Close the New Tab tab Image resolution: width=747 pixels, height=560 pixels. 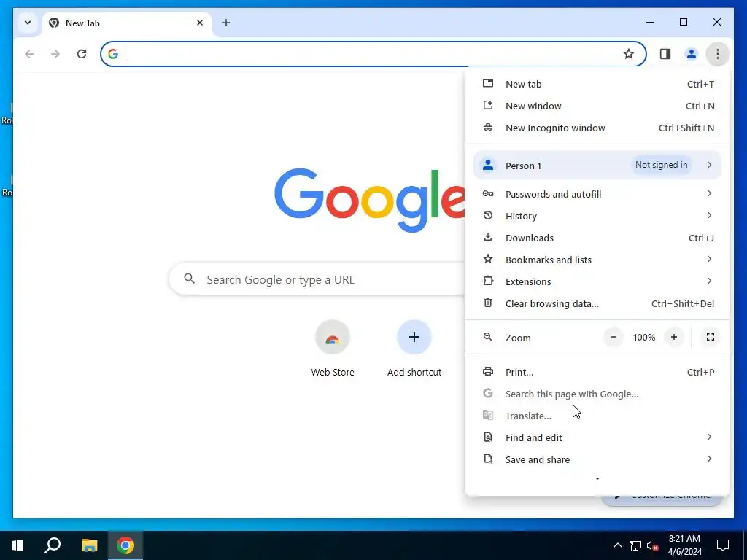click(x=200, y=23)
